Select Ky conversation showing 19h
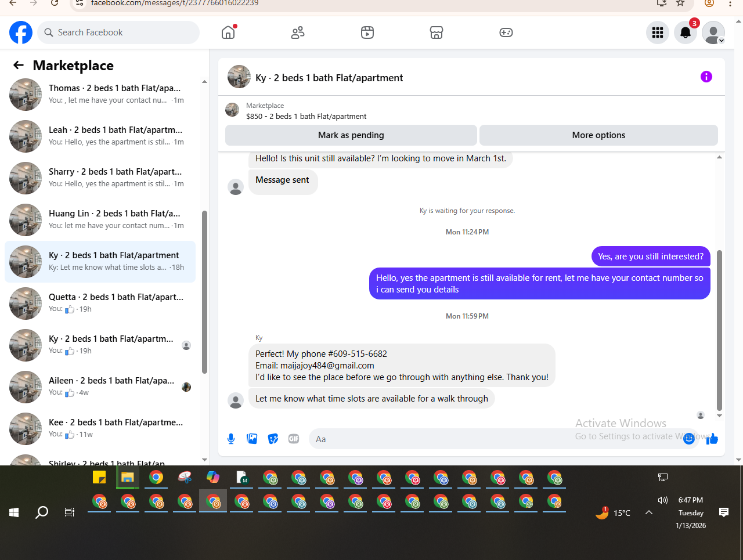This screenshot has height=560, width=743. pyautogui.click(x=100, y=345)
